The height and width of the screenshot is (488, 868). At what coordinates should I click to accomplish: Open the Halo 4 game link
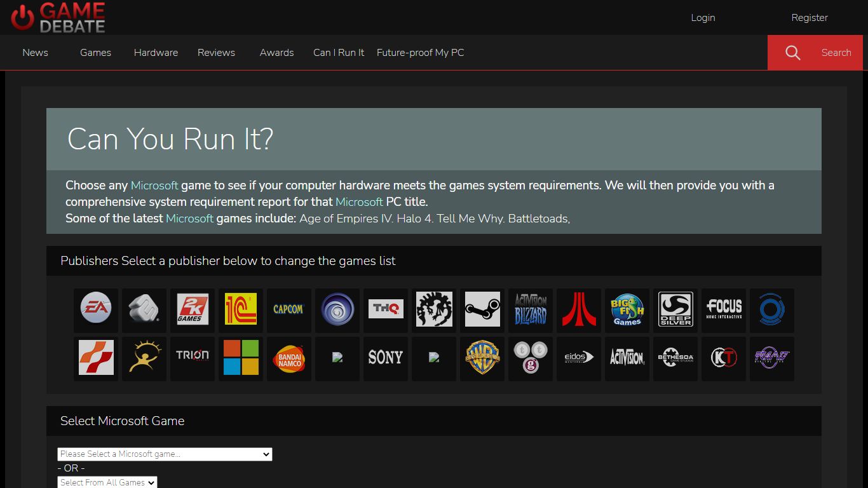[415, 219]
